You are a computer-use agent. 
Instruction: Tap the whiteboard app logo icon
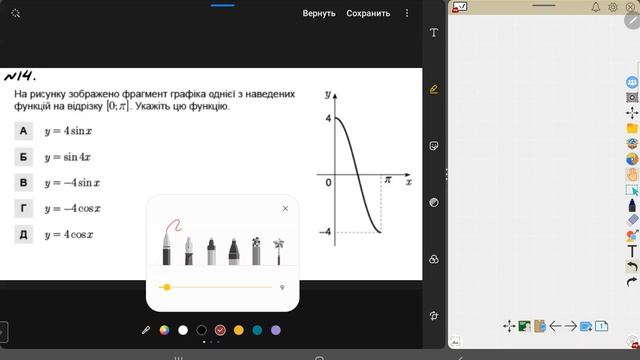pyautogui.click(x=459, y=7)
